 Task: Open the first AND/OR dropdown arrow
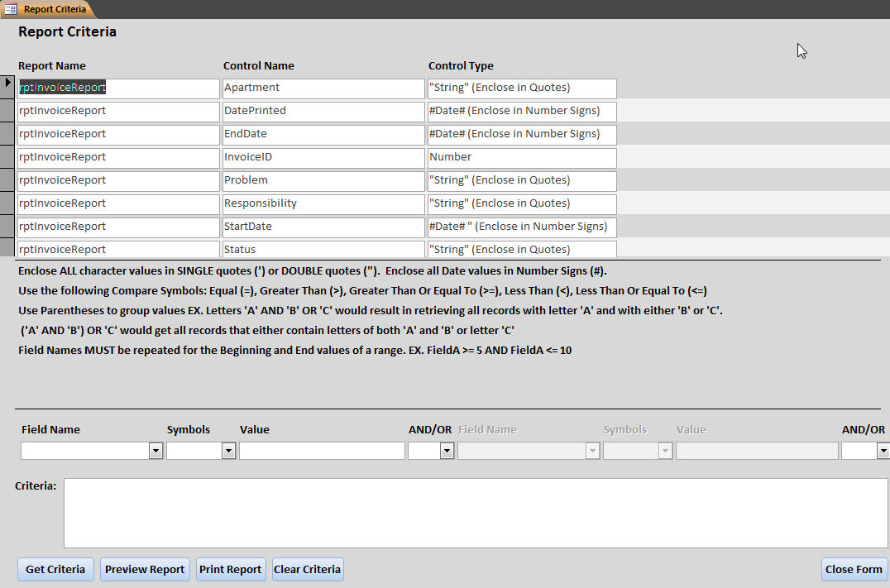point(447,451)
